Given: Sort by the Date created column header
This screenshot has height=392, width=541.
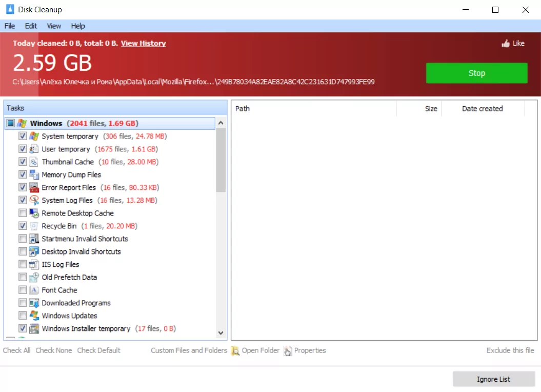Looking at the screenshot, I should tap(483, 108).
